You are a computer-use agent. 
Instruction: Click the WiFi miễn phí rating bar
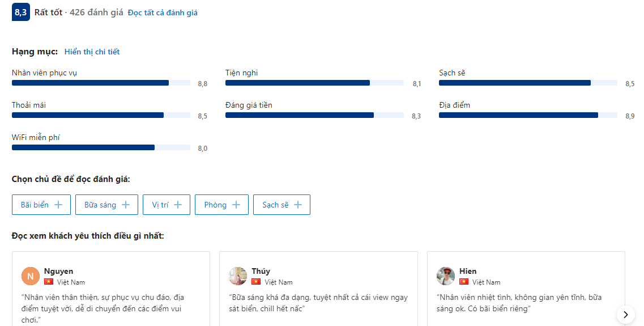tap(101, 147)
